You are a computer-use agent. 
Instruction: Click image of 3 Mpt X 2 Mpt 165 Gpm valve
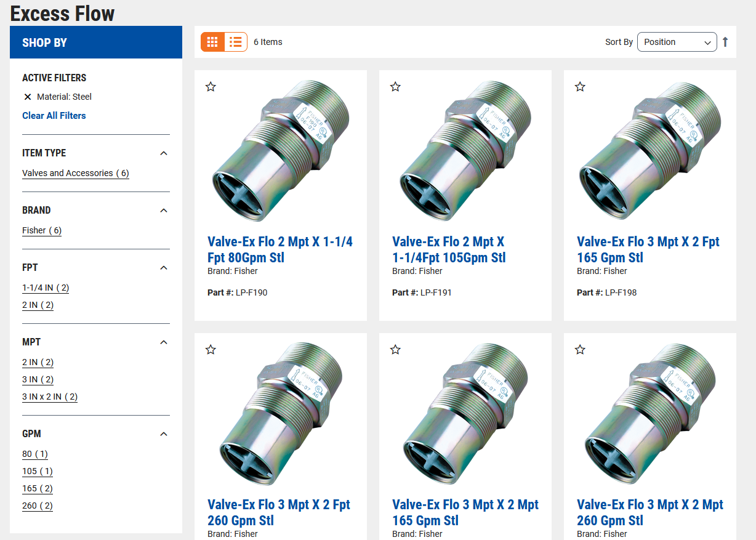click(x=465, y=415)
